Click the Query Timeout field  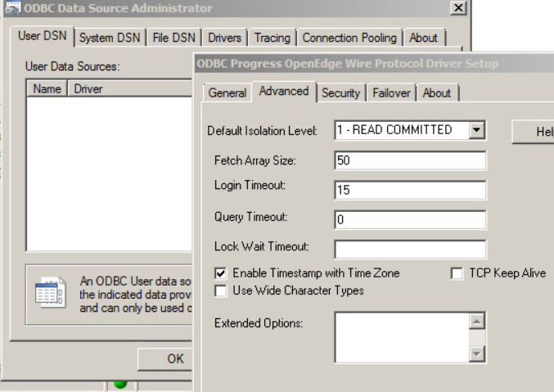[x=410, y=219]
